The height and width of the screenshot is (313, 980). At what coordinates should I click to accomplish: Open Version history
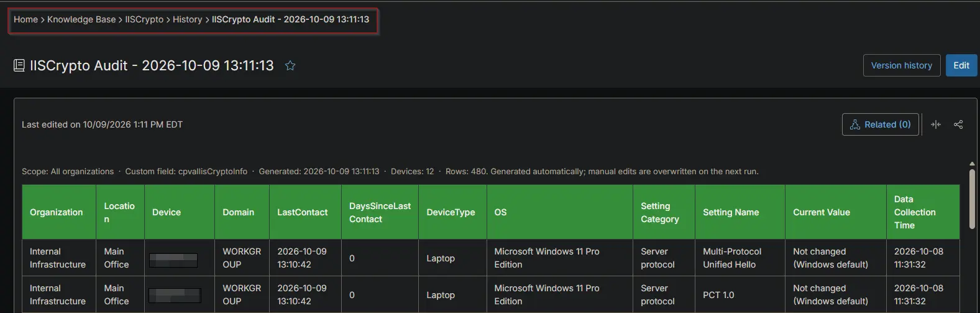click(901, 65)
